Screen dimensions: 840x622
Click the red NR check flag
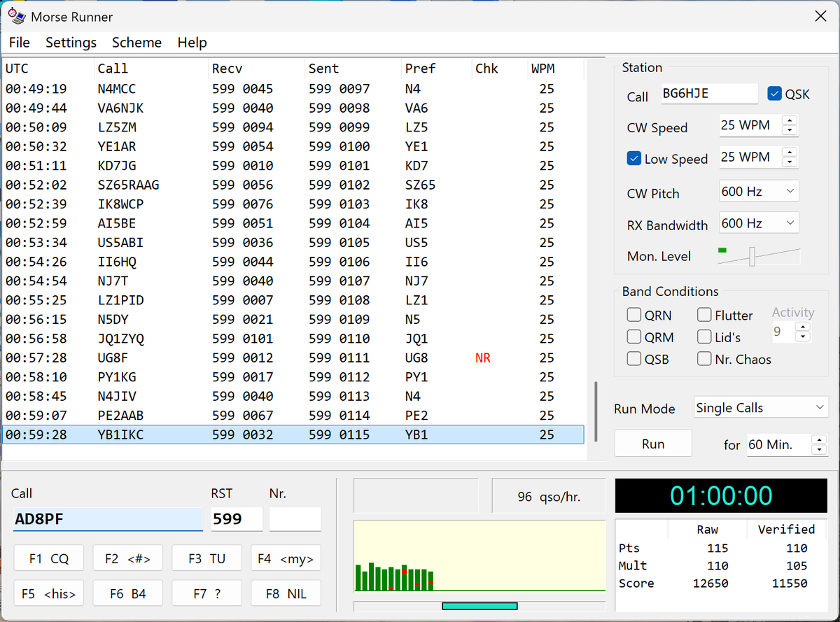[483, 358]
